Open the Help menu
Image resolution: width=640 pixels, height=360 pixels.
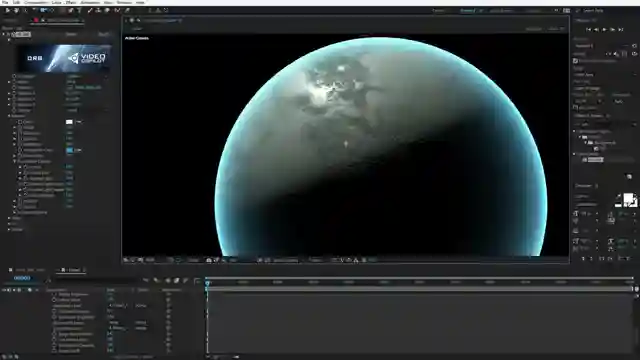(140, 2)
